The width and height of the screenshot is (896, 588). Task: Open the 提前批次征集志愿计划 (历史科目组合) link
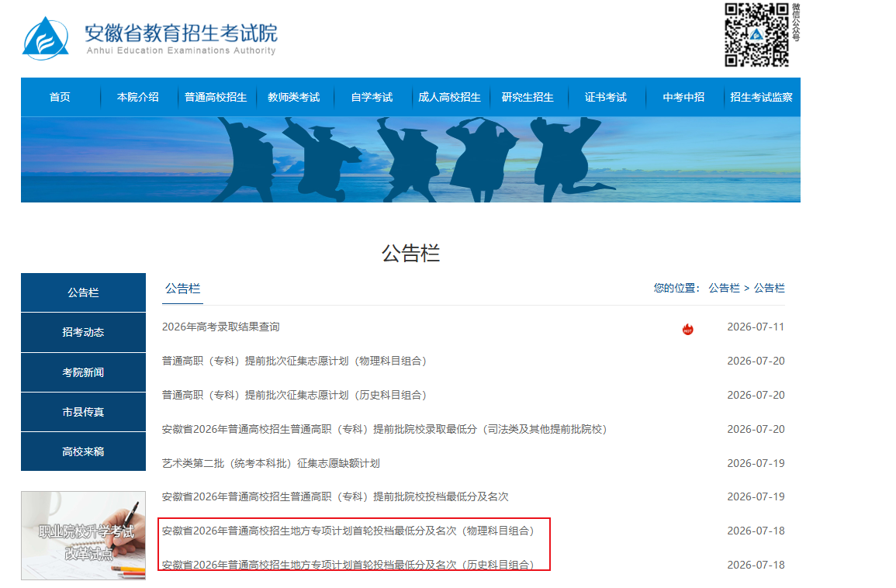[x=294, y=396]
